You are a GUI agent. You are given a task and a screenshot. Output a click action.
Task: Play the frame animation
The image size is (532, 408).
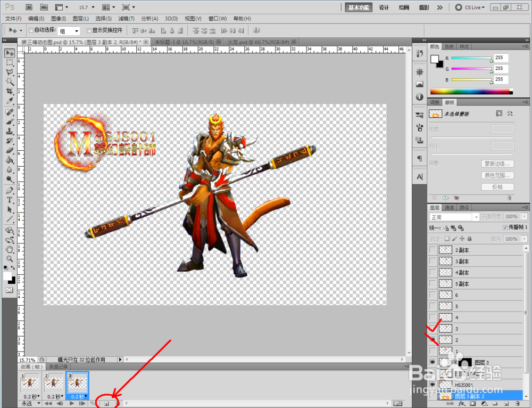point(72,403)
